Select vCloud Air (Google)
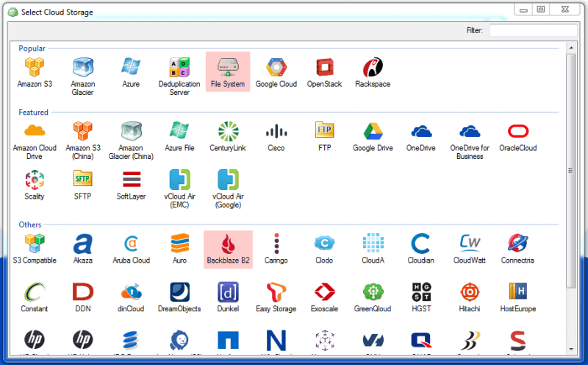Viewport: 588px width, 365px height. pyautogui.click(x=228, y=189)
